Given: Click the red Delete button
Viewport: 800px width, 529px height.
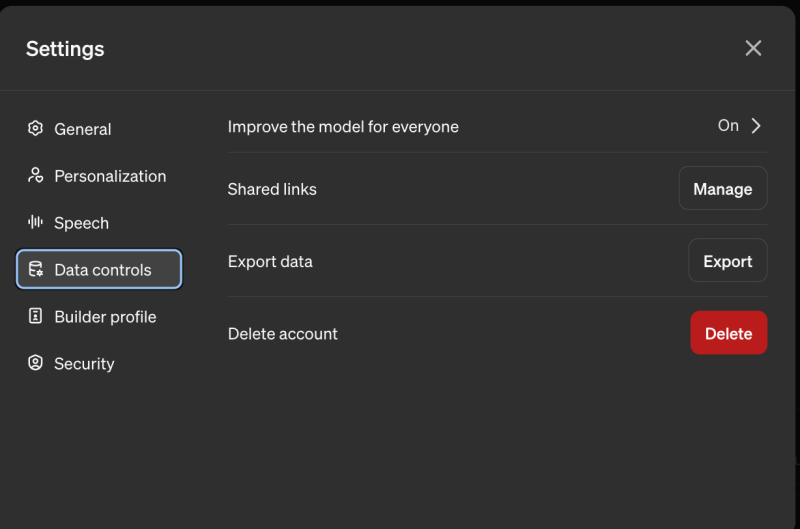Looking at the screenshot, I should click(x=728, y=333).
